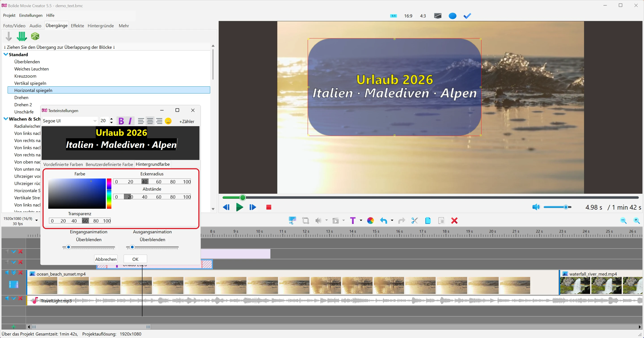Click the undo arrow in toolbar

click(x=383, y=221)
